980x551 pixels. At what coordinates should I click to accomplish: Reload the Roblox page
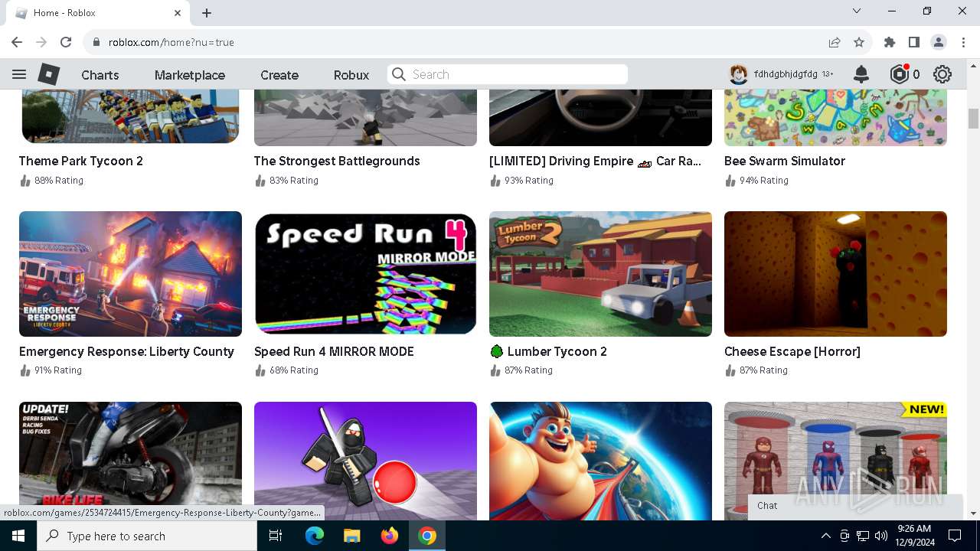pos(66,42)
